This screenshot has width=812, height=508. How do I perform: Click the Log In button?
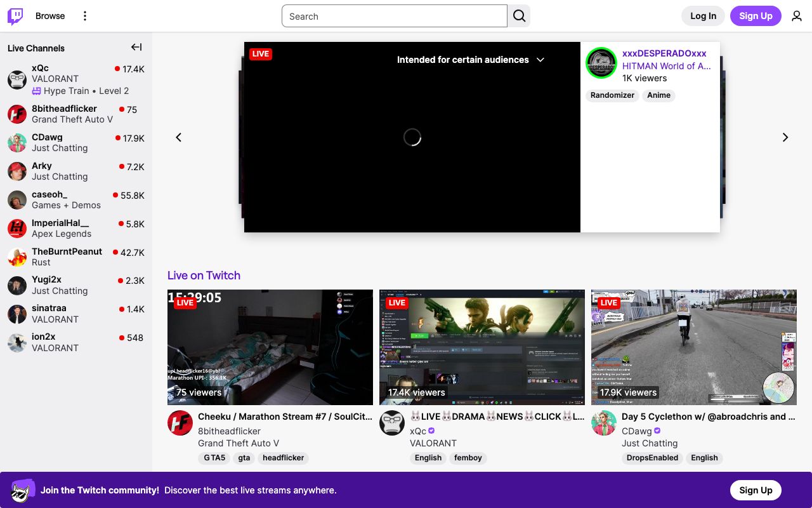(703, 16)
